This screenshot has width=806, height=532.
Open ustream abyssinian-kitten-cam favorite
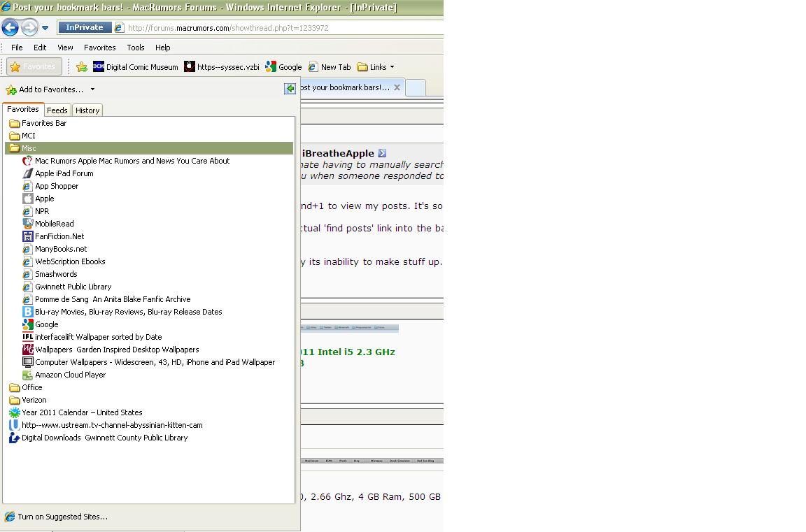tap(106, 425)
